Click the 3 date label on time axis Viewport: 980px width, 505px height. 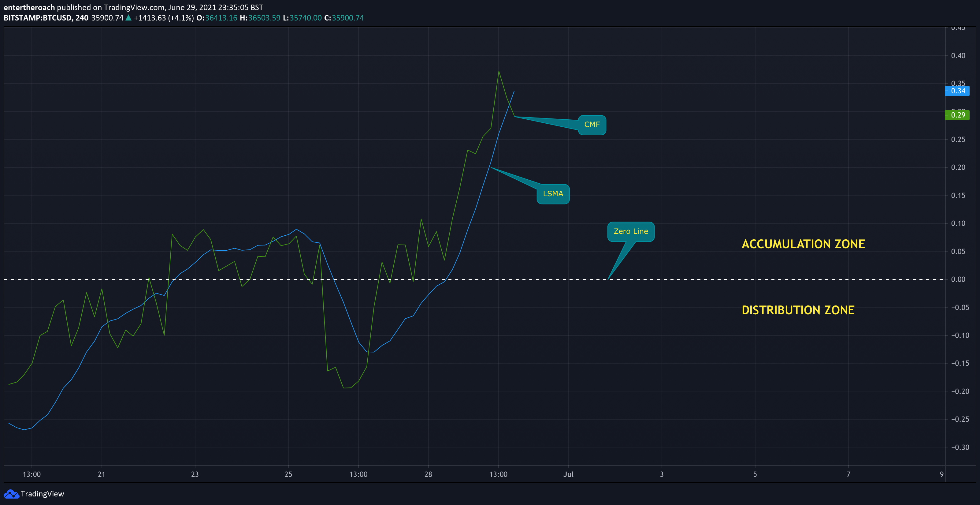662,474
